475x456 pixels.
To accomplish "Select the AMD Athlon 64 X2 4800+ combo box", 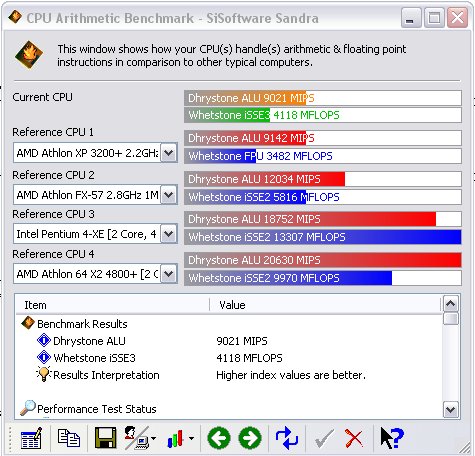I will (95, 274).
